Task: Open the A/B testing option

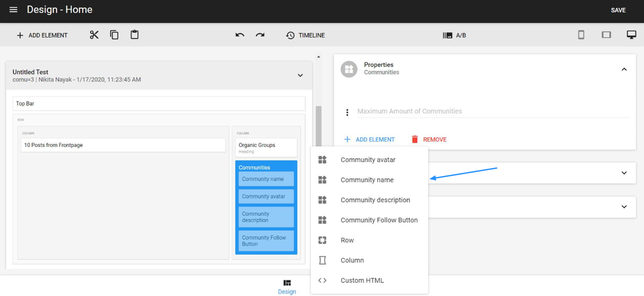Action: 454,35
